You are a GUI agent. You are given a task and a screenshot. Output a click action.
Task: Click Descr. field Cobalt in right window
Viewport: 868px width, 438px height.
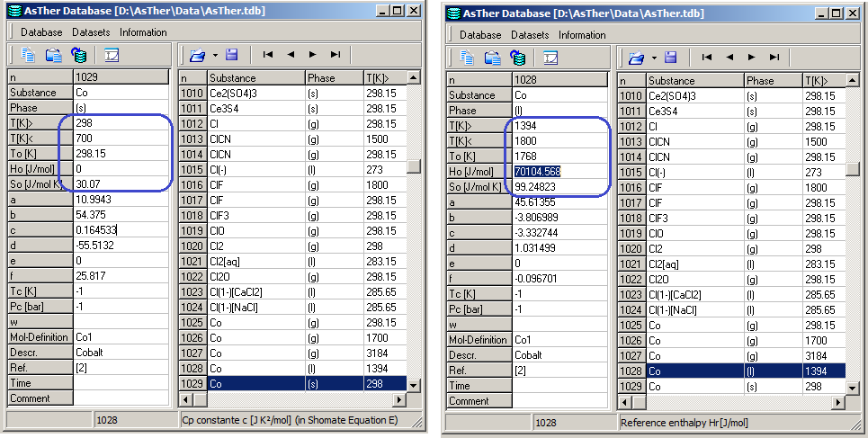(x=559, y=355)
